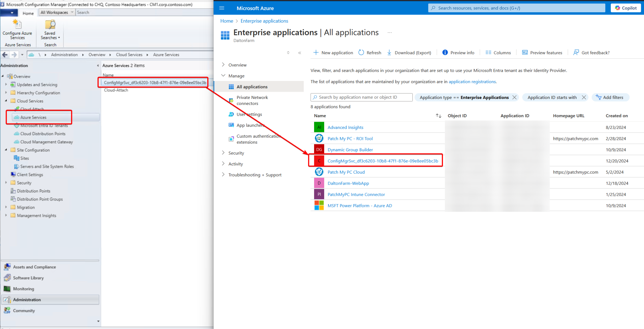Click Advanced Insights AI app icon
The width and height of the screenshot is (644, 329).
point(319,127)
